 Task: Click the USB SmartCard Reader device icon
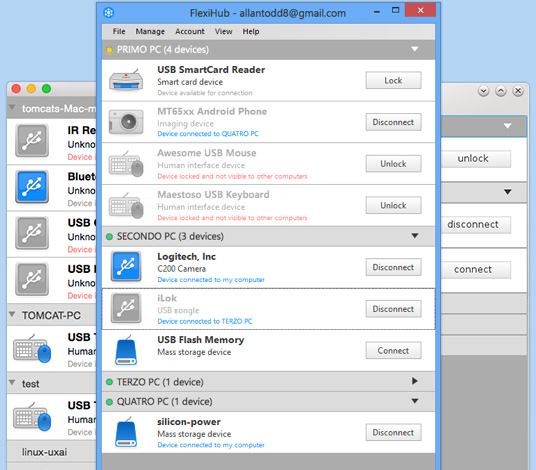click(126, 80)
